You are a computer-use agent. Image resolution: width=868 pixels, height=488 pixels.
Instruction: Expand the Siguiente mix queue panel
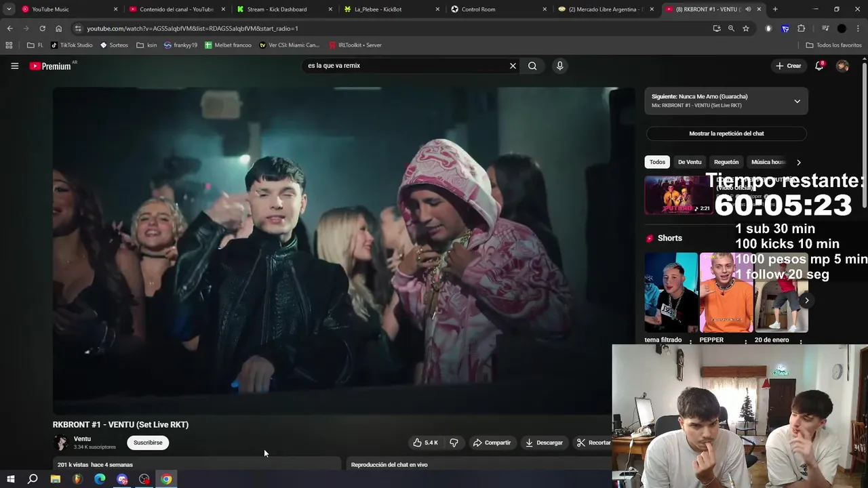tap(797, 101)
